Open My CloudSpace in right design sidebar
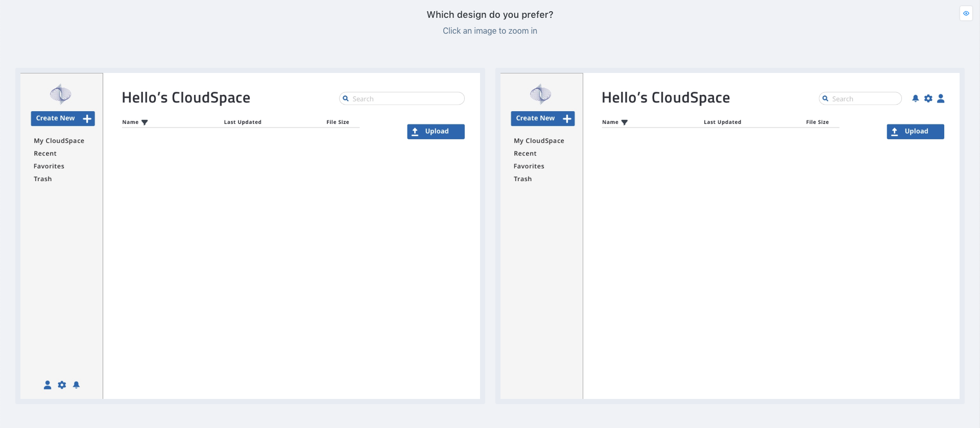 [539, 141]
